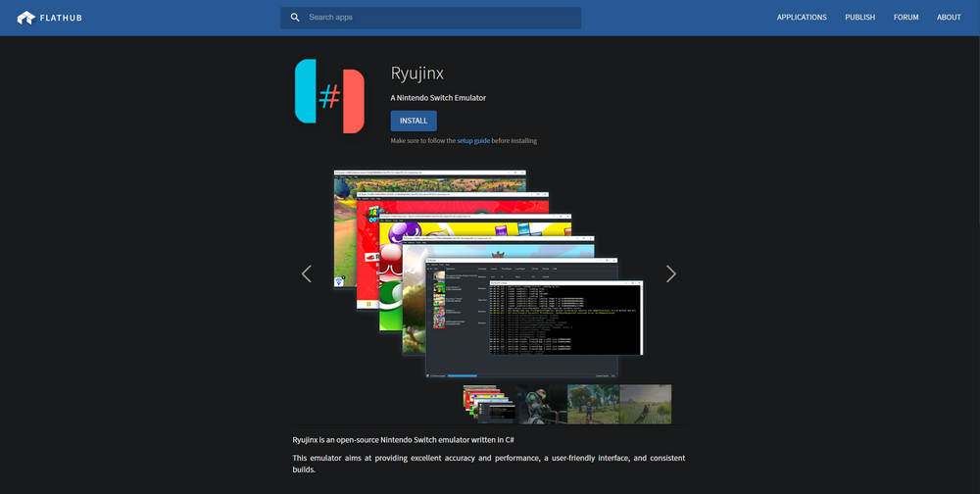Open the Applications menu item
This screenshot has height=494, width=980.
[802, 18]
